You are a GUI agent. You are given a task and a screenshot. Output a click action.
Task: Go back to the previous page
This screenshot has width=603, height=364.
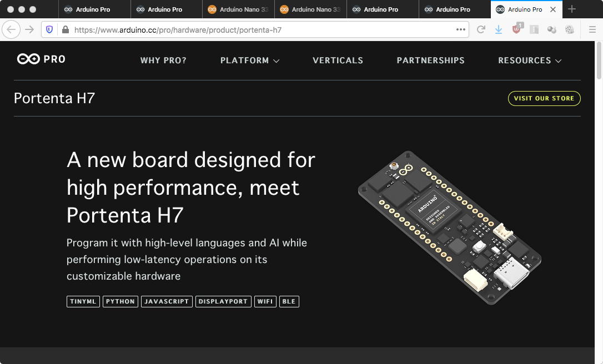11,29
